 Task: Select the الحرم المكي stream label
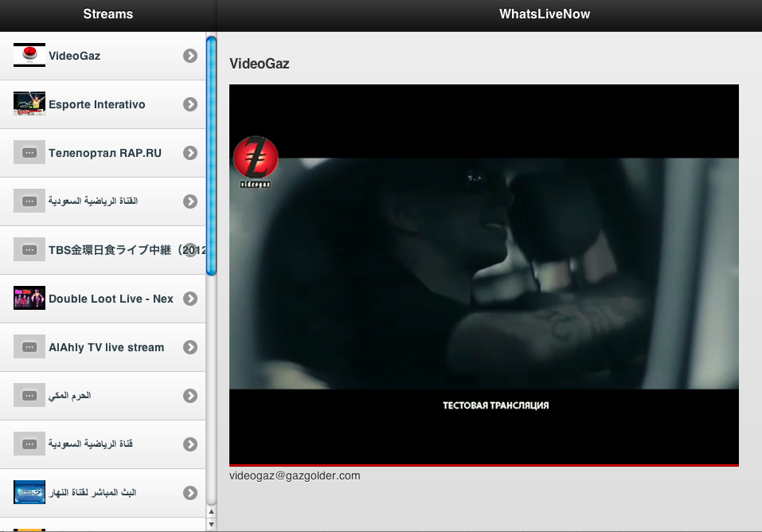[69, 395]
